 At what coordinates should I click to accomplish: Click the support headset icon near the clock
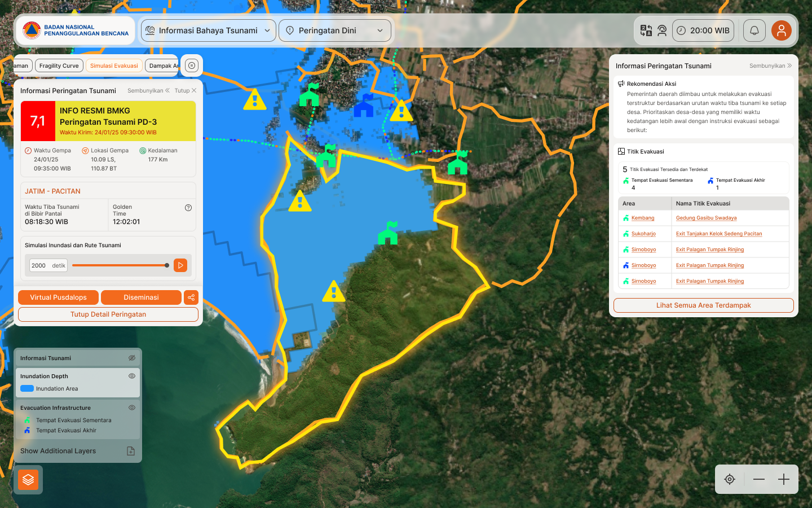662,30
